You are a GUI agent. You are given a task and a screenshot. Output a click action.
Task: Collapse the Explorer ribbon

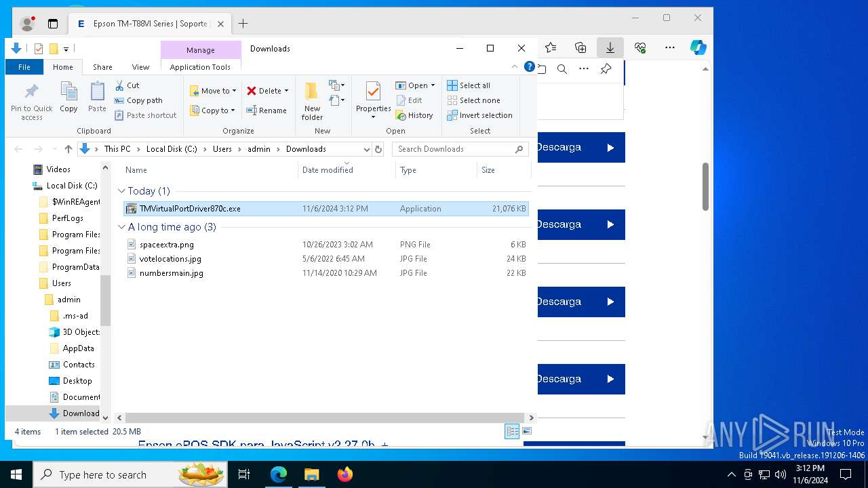tap(515, 67)
